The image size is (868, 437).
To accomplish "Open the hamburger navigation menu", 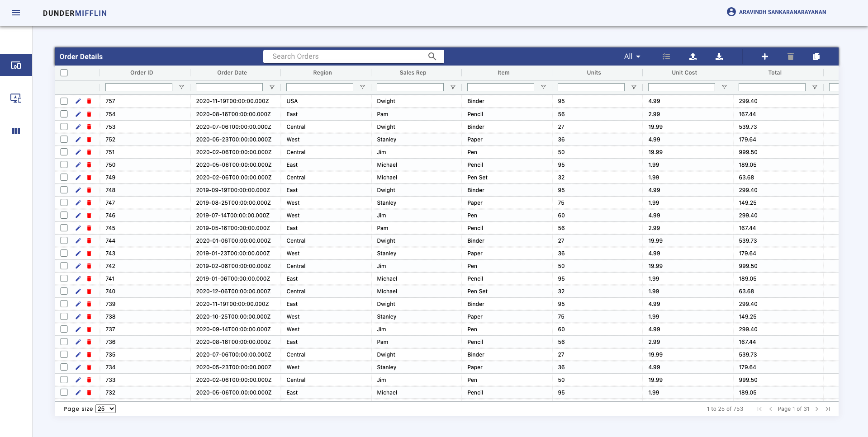I will (x=16, y=13).
